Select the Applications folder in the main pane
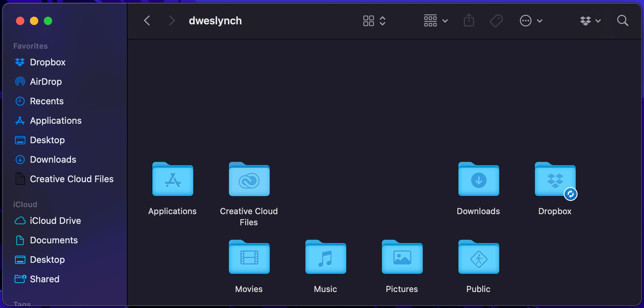The height and width of the screenshot is (308, 644). (172, 179)
